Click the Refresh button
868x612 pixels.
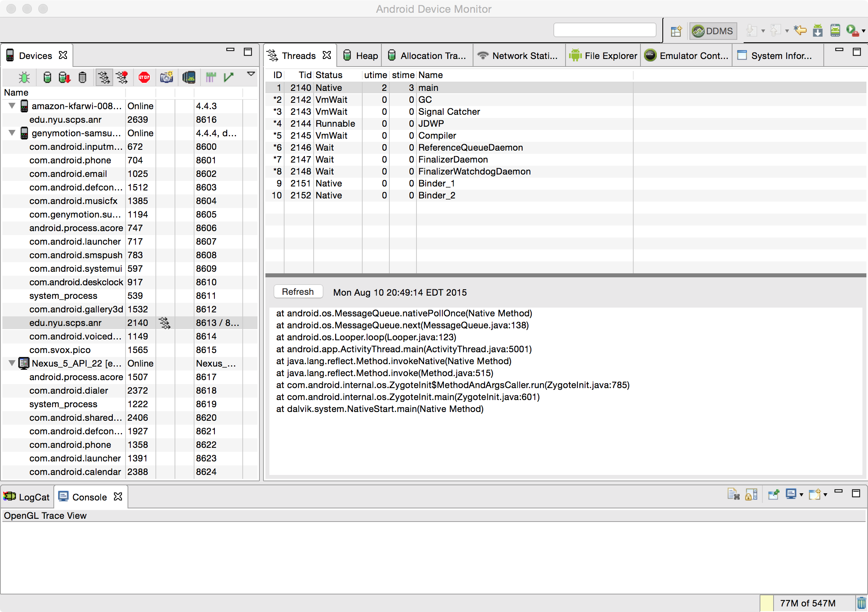point(298,292)
